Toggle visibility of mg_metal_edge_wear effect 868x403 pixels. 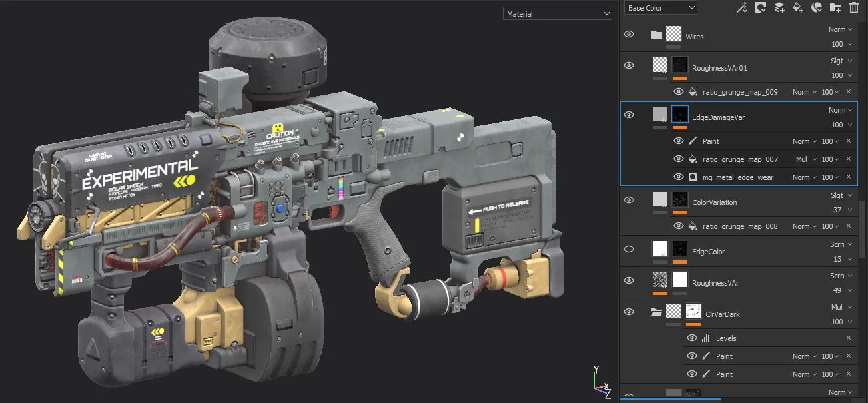(679, 177)
